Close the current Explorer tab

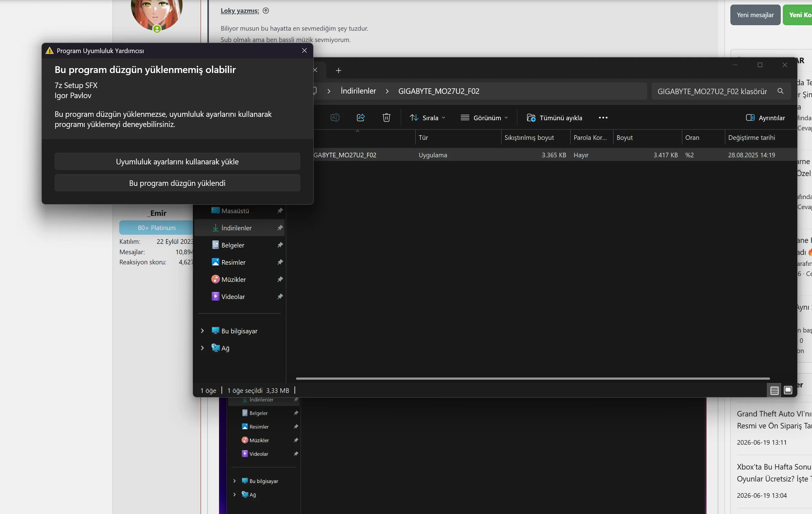(x=315, y=70)
